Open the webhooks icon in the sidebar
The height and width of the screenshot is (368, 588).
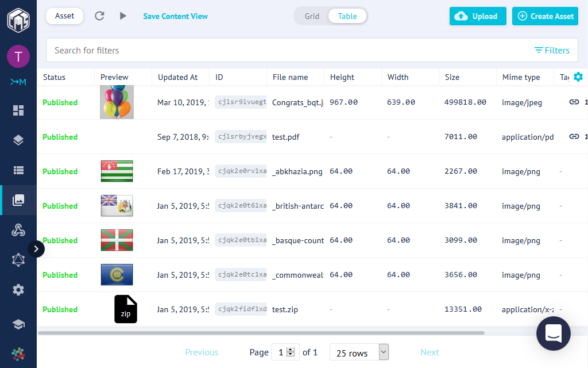pyautogui.click(x=18, y=230)
